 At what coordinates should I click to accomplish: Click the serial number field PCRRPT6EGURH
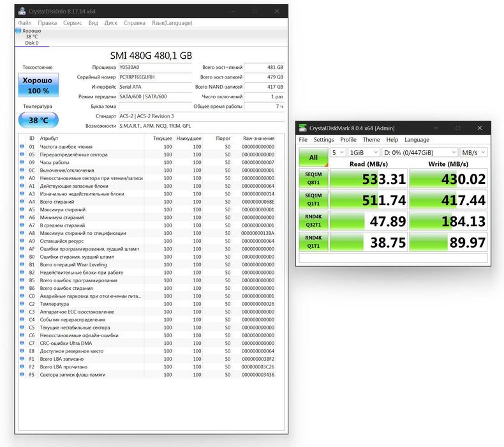point(155,77)
